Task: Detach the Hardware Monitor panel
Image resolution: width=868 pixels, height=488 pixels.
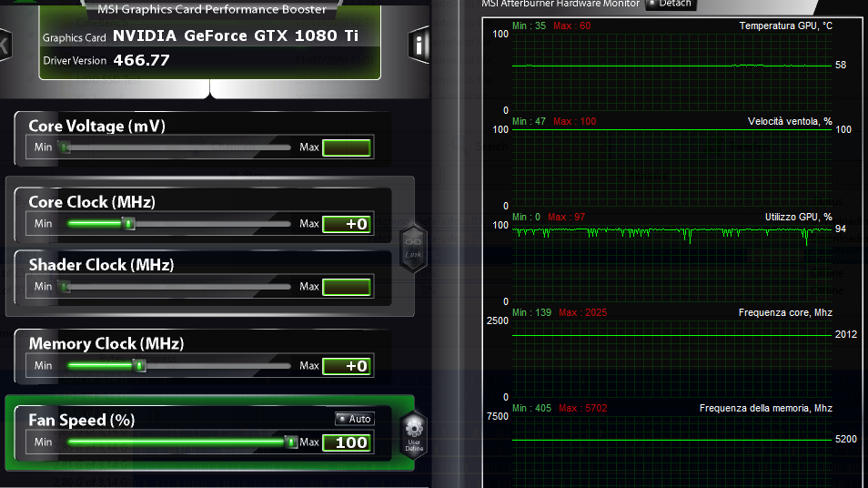Action: pyautogui.click(x=671, y=4)
